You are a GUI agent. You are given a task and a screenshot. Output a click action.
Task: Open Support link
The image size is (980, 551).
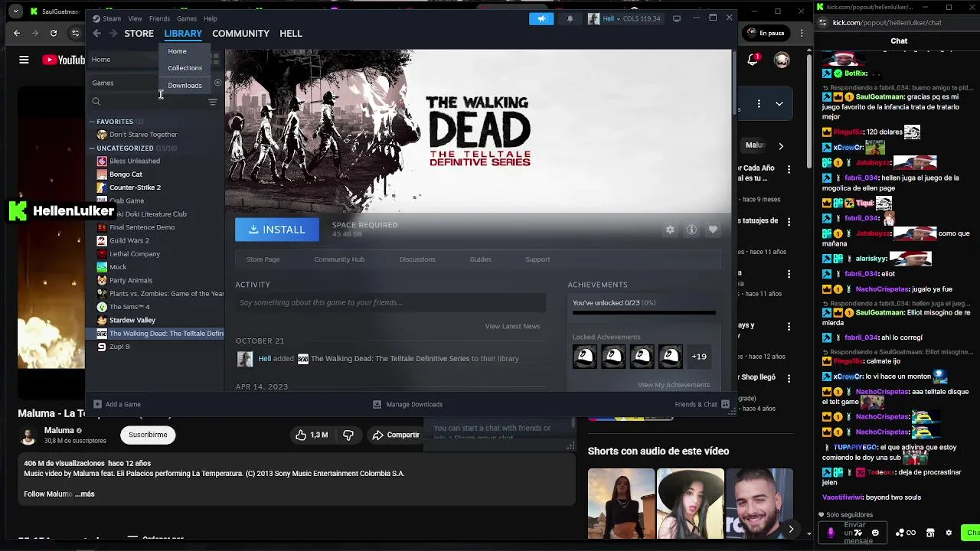(x=537, y=259)
